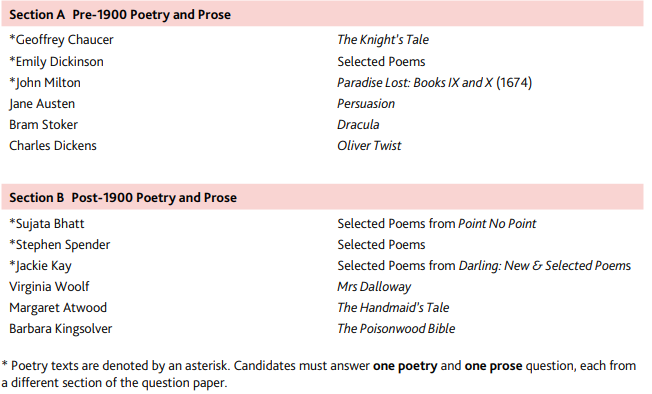Click the Point No Point title
The width and height of the screenshot is (652, 394).
click(497, 224)
